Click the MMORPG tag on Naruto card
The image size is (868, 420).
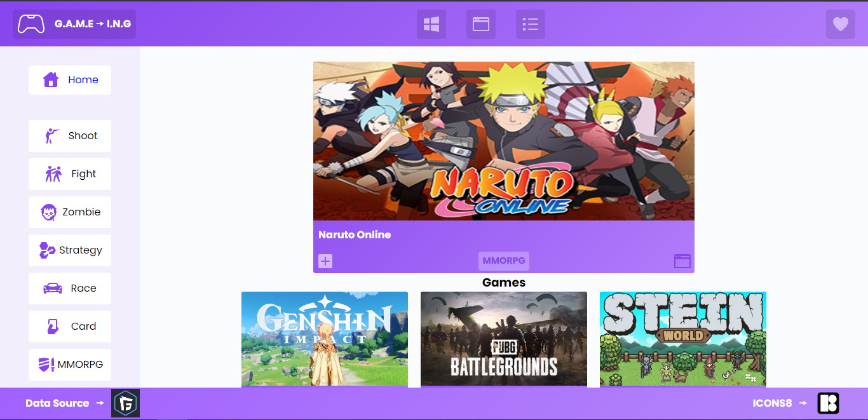504,261
